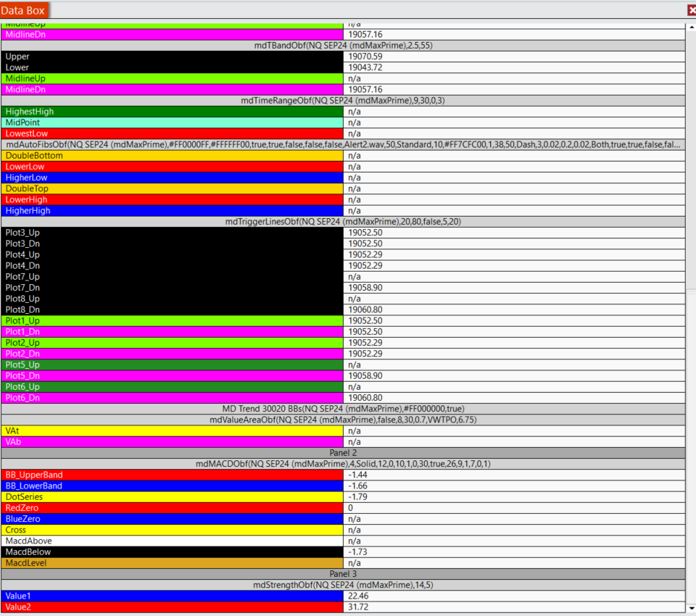Click the BB_UpperBand value -1.44
This screenshot has height=616, width=696.
click(x=514, y=475)
